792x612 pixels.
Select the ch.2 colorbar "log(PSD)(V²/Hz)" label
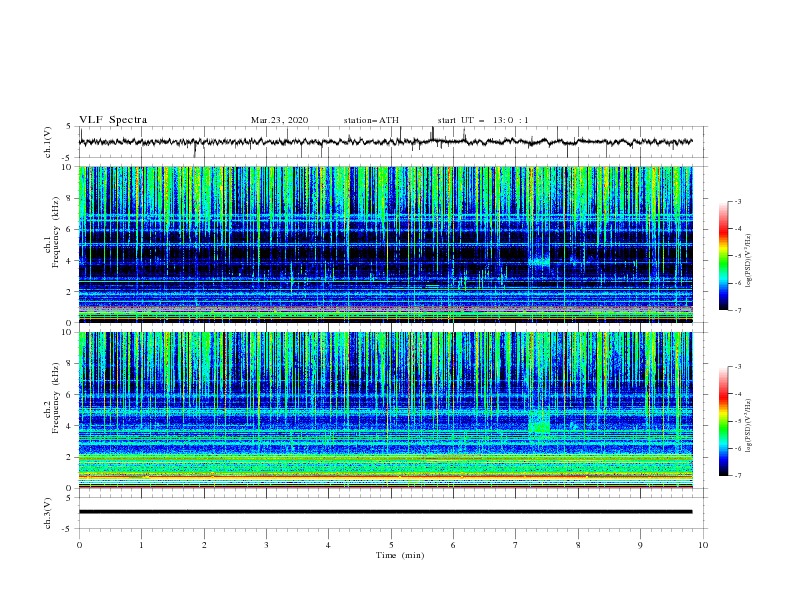coord(749,426)
